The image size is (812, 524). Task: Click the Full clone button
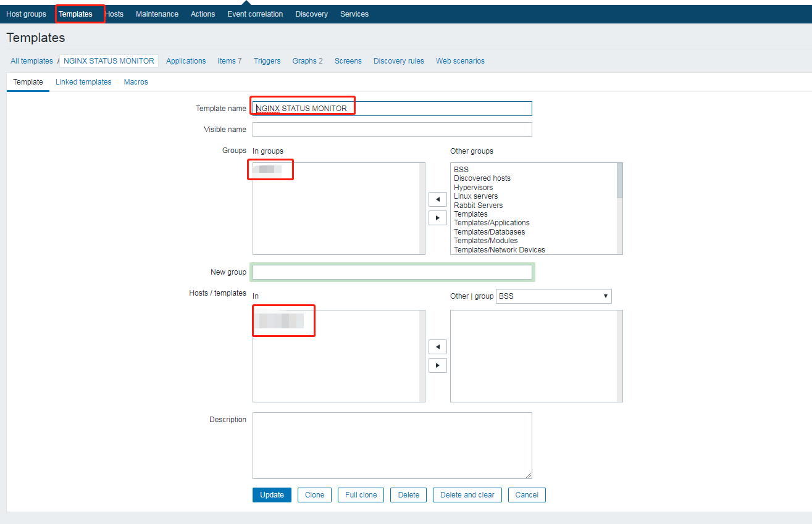click(361, 495)
